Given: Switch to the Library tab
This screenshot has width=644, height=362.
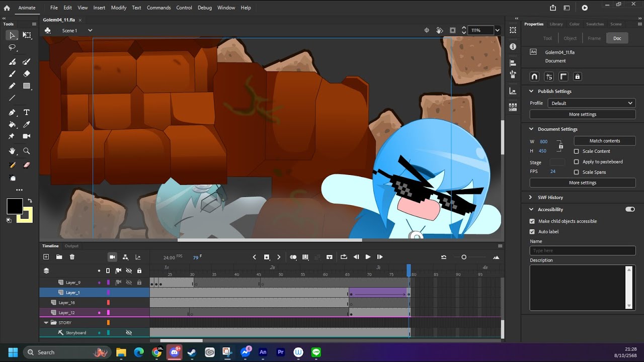Looking at the screenshot, I should click(x=556, y=24).
